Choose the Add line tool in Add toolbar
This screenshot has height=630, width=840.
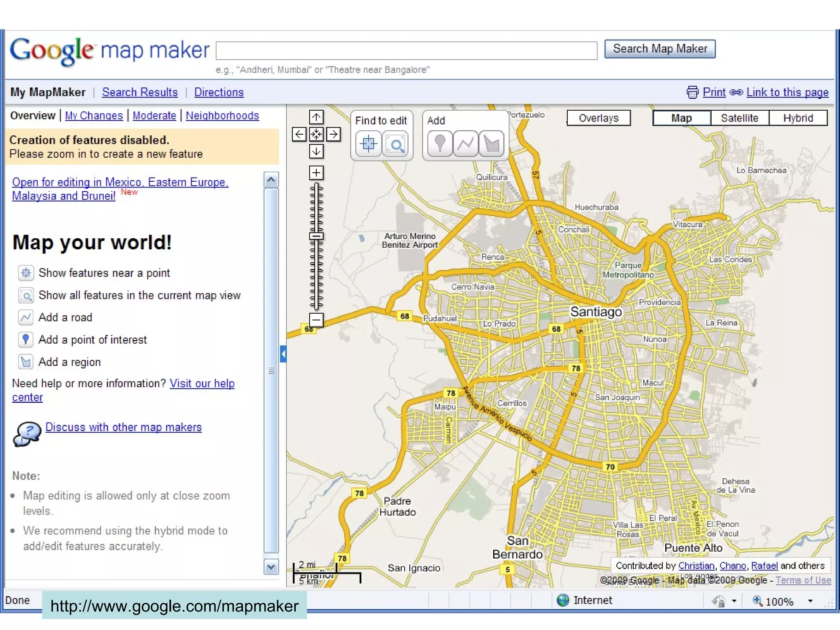[x=466, y=144]
